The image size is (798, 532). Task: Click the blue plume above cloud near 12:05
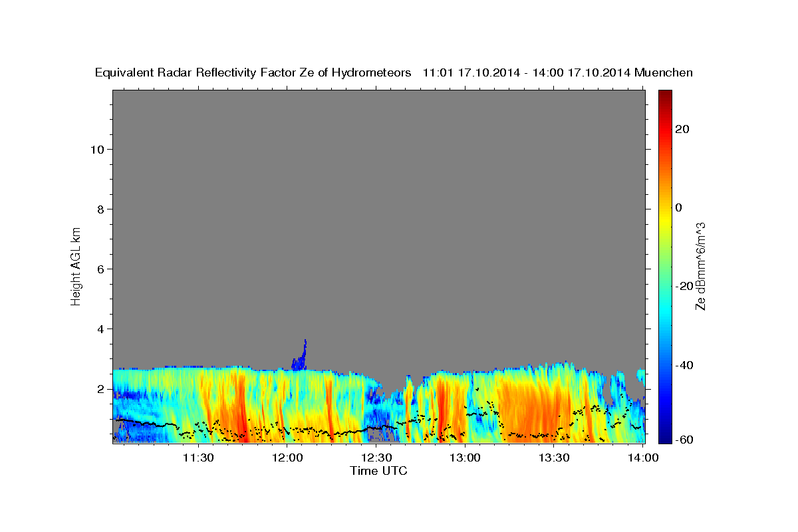click(300, 356)
